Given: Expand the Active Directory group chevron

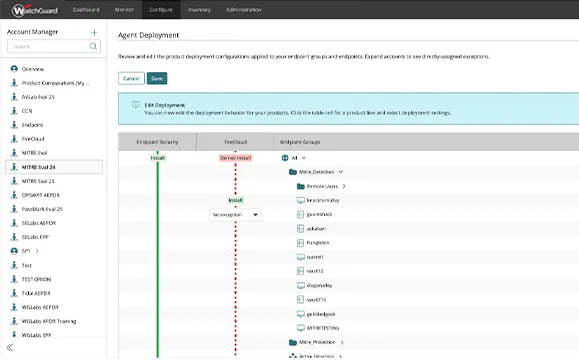Looking at the screenshot, I should click(340, 356).
